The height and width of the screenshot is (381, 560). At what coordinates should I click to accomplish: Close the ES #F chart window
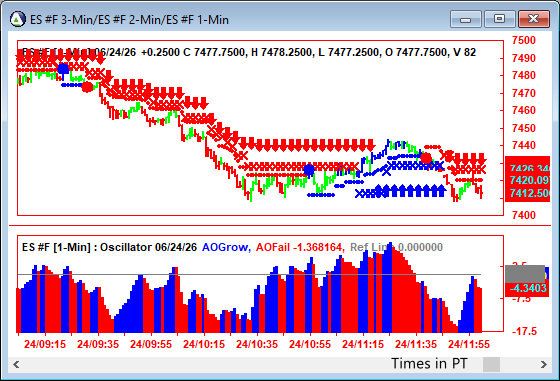[x=534, y=19]
